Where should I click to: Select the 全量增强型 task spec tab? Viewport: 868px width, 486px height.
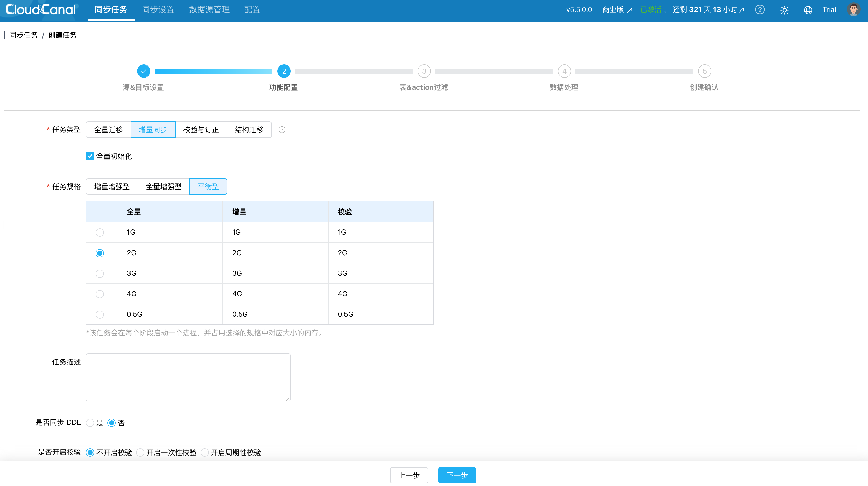(x=164, y=186)
